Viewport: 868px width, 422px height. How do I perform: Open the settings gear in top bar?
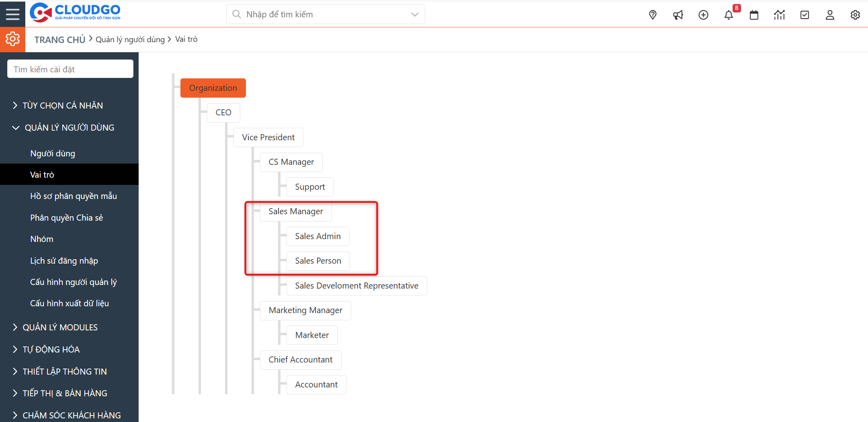[855, 14]
